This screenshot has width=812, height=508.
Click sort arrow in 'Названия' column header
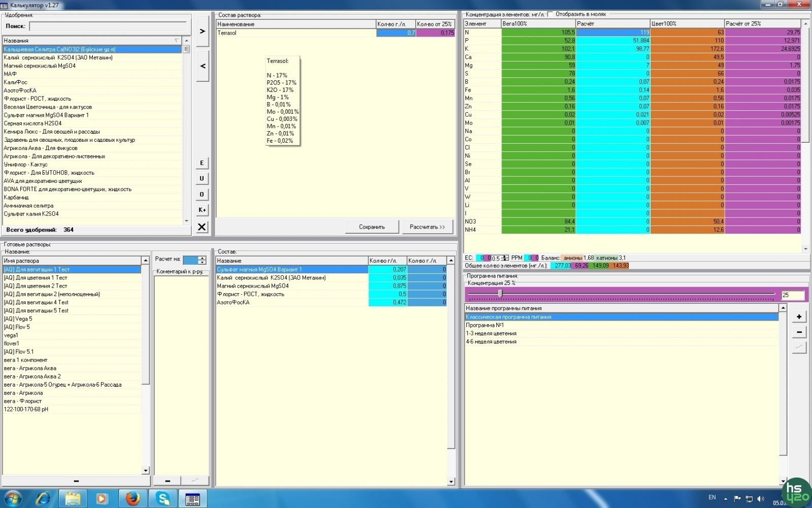pos(177,41)
